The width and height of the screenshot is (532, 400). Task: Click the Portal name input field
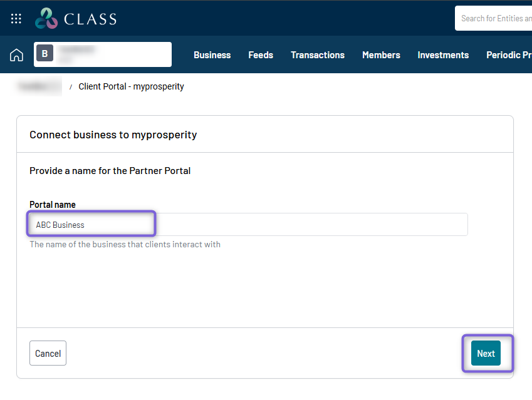tap(248, 224)
